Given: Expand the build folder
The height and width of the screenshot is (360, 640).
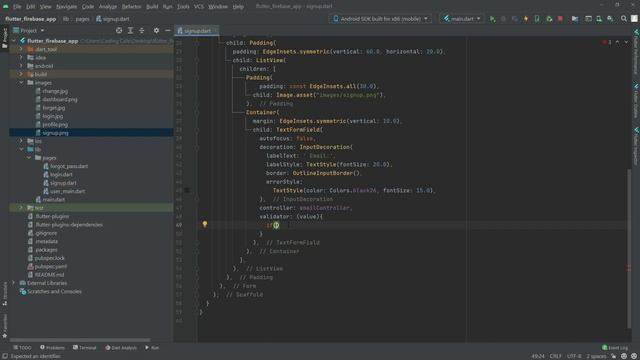Looking at the screenshot, I should click(21, 74).
